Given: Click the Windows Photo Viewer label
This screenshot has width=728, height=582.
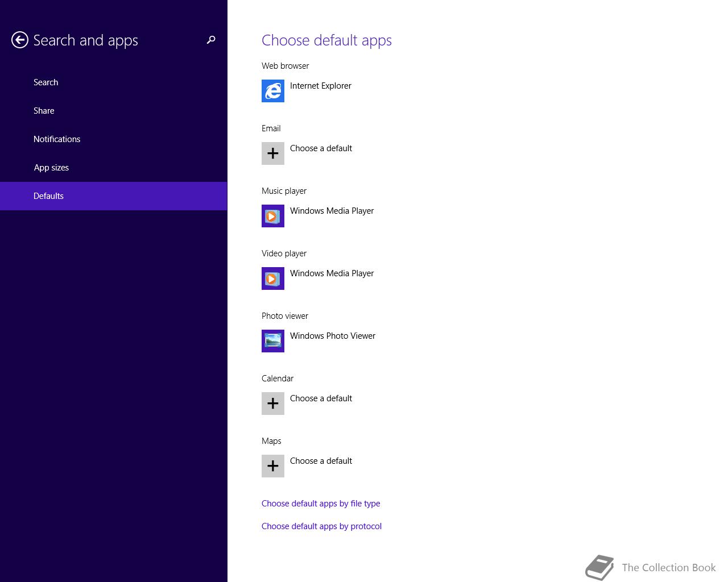Looking at the screenshot, I should [333, 336].
